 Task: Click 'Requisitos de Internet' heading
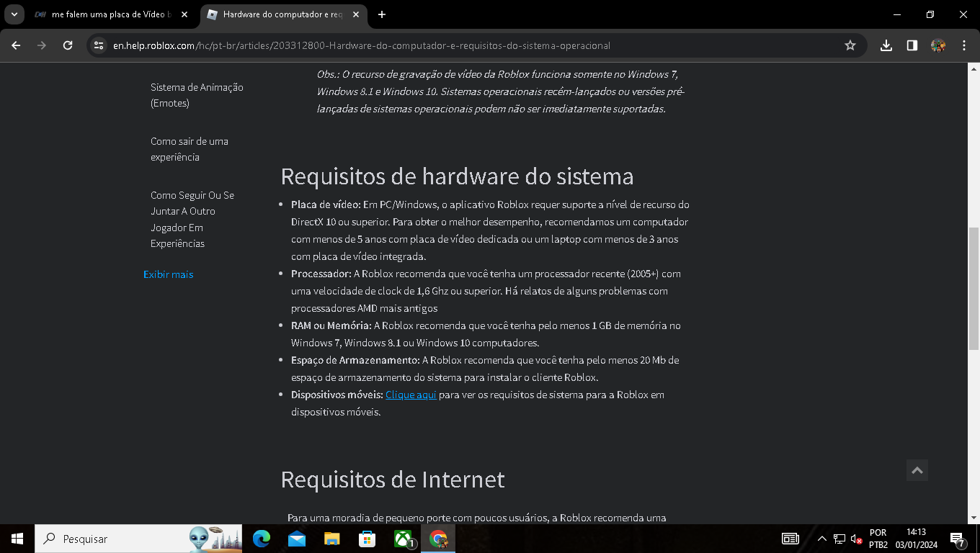coord(393,479)
